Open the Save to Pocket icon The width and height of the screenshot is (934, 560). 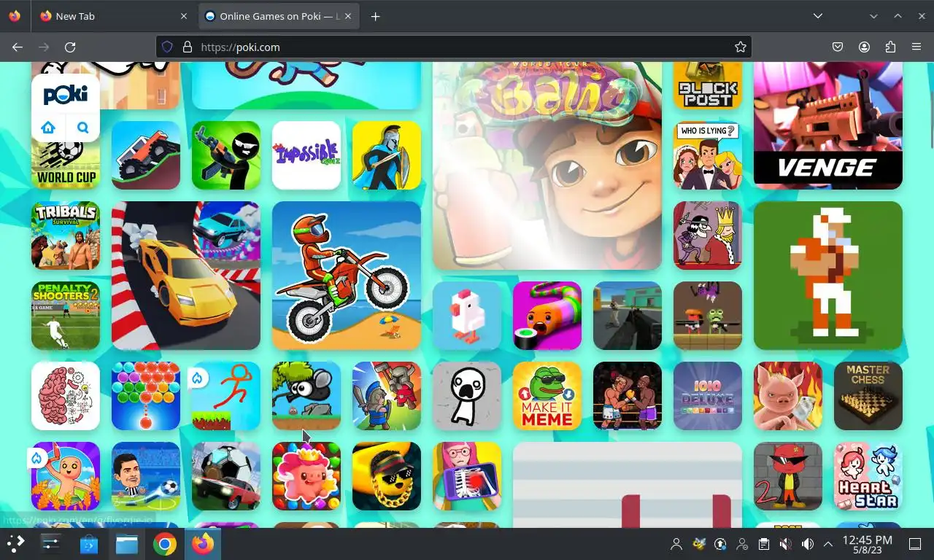click(838, 47)
